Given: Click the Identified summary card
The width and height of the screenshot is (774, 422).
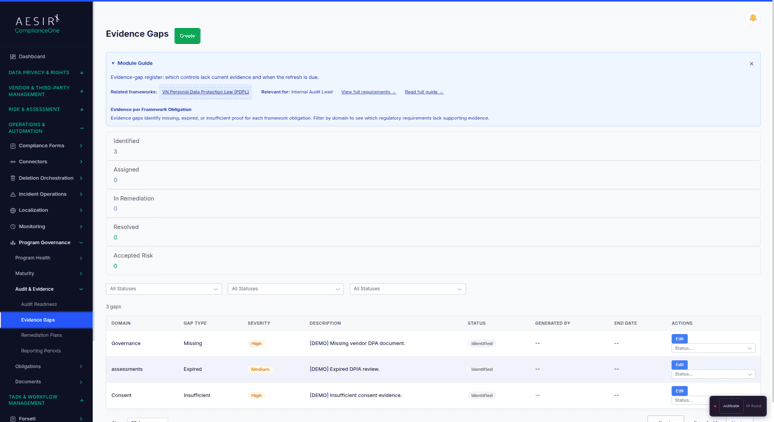Looking at the screenshot, I should tap(433, 146).
